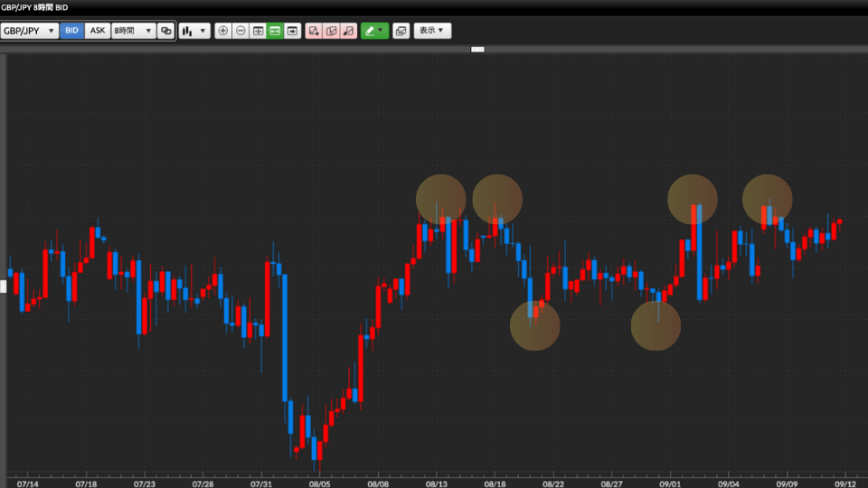Click the link charts icon beside timeframe

[165, 31]
